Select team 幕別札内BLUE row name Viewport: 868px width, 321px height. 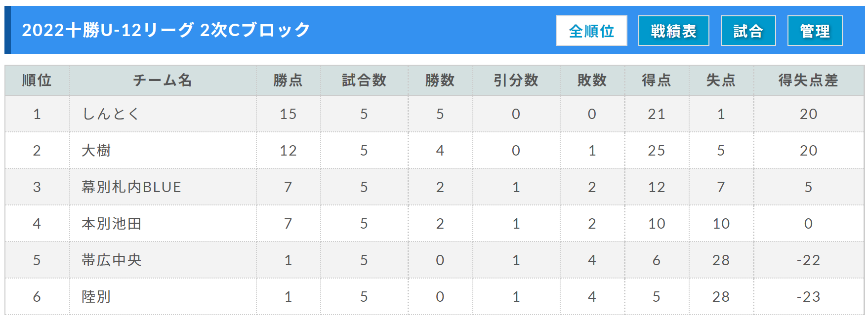[x=131, y=187]
